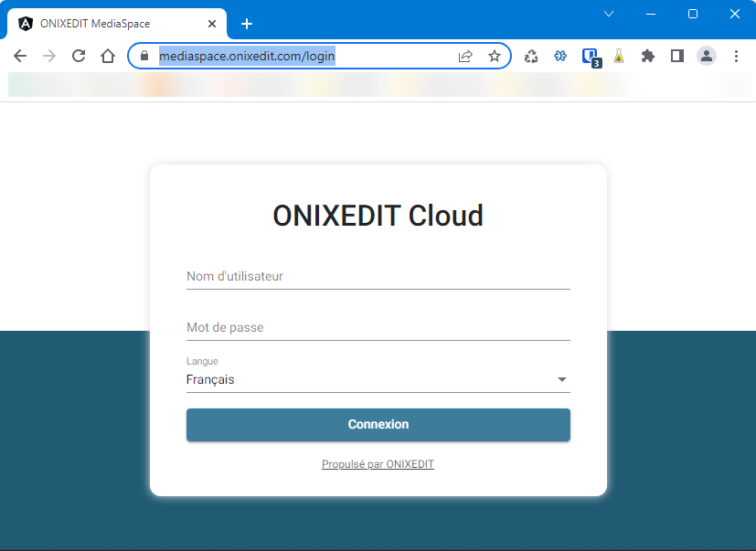Open the tab search chevron
This screenshot has width=756, height=551.
tap(609, 14)
